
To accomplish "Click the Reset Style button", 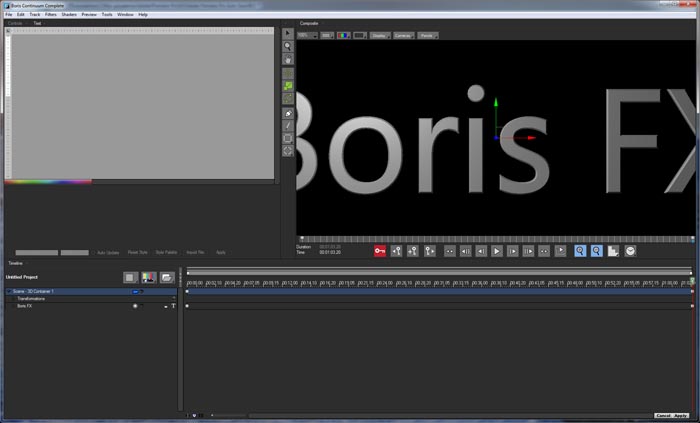I will [138, 253].
